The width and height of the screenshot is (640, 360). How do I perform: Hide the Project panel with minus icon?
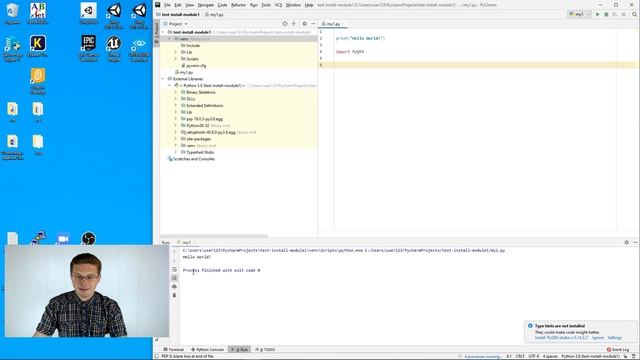(x=313, y=24)
